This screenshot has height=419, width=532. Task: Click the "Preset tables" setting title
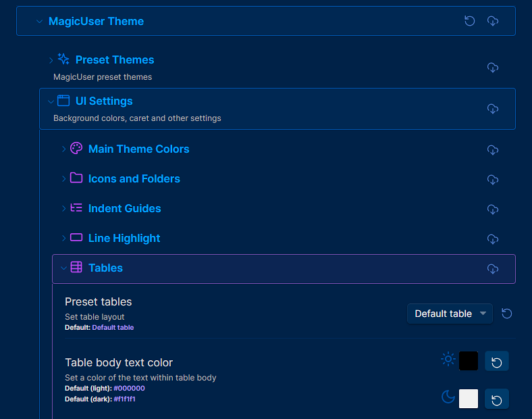[x=99, y=301]
